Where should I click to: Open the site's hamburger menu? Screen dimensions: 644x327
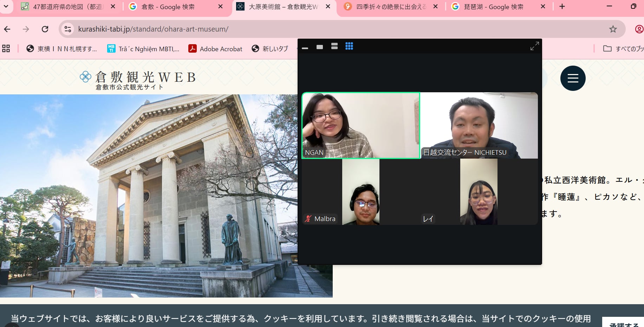click(x=573, y=78)
